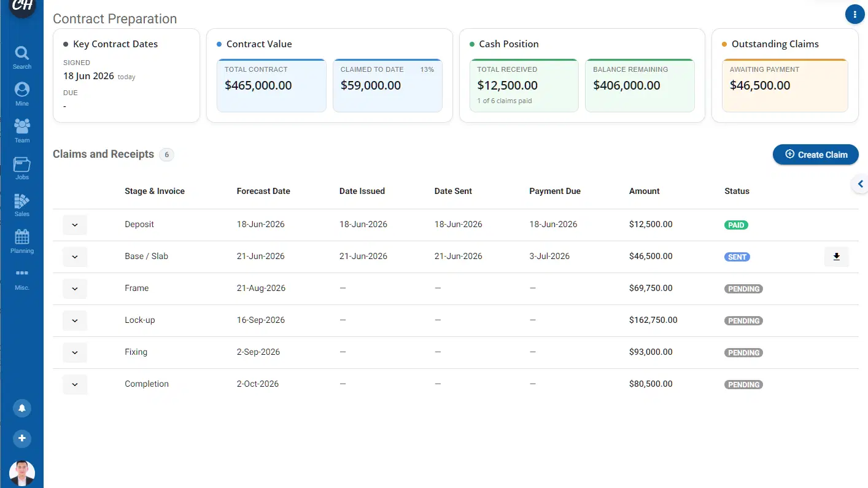Click the $80,500.00 Completion amount
The image size is (868, 488).
651,384
